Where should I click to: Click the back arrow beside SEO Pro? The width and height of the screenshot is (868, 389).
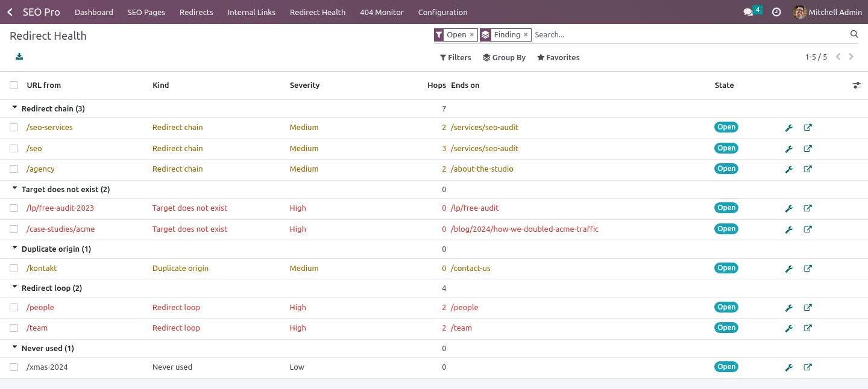tap(10, 12)
